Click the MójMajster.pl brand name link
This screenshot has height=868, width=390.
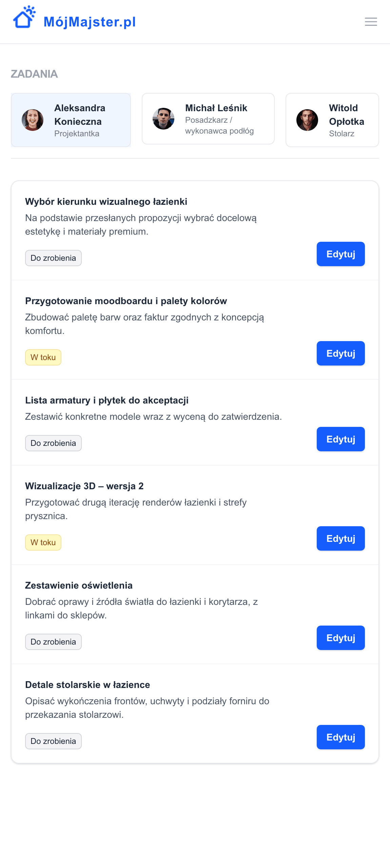tap(90, 22)
